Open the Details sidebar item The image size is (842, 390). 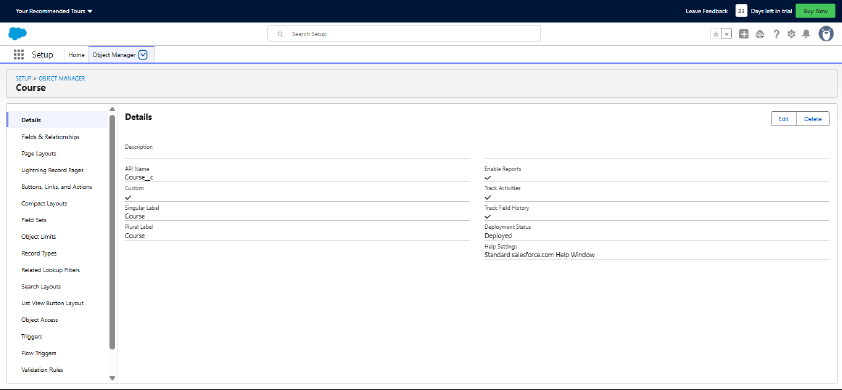[57, 120]
